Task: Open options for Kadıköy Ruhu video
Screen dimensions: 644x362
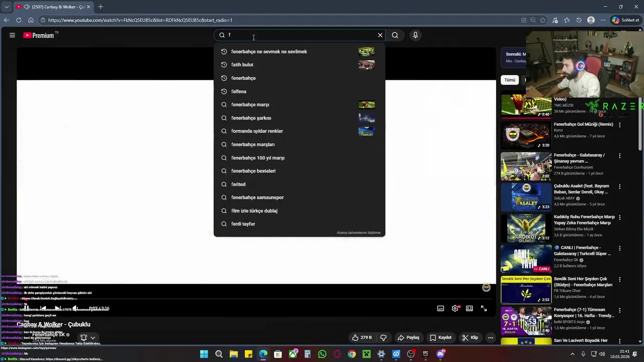Action: click(619, 217)
